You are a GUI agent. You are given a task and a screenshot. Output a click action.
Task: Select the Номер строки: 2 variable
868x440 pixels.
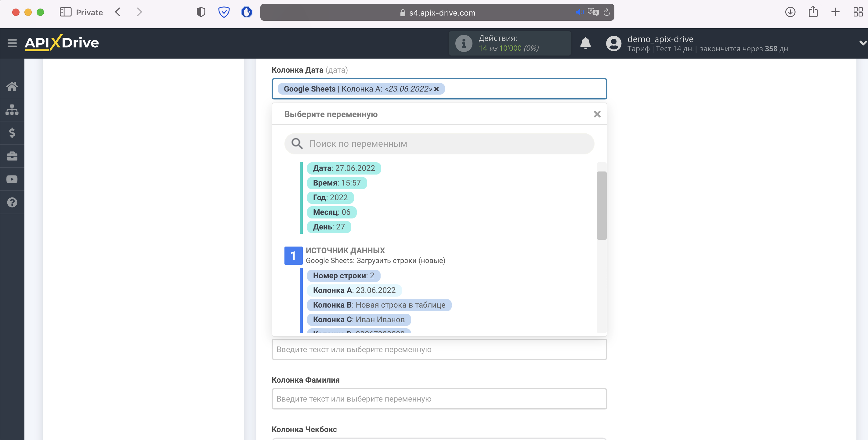pyautogui.click(x=343, y=276)
